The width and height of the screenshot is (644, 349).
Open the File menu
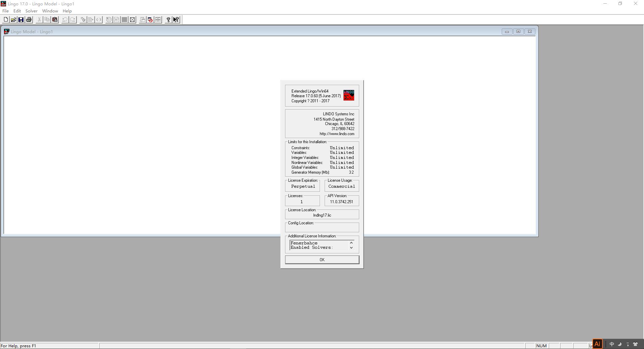click(6, 11)
